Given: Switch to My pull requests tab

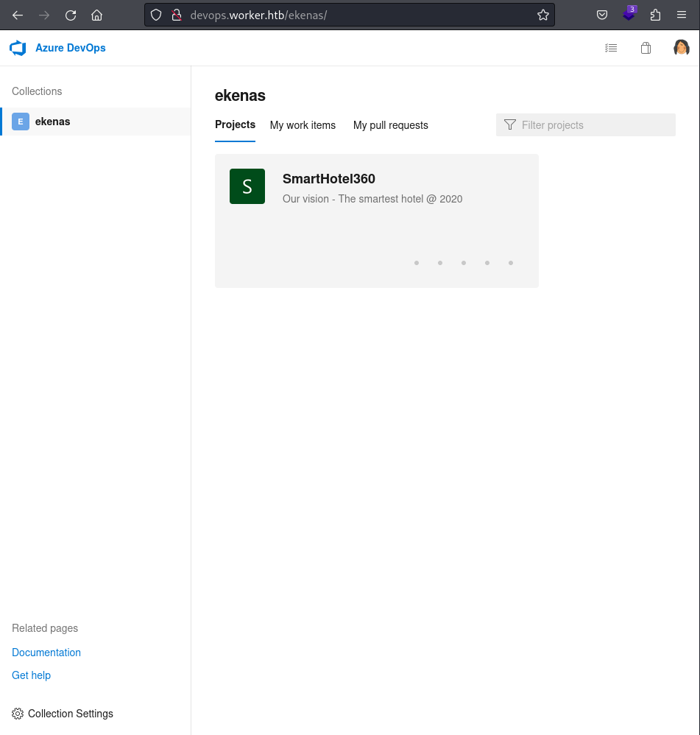Looking at the screenshot, I should click(391, 125).
